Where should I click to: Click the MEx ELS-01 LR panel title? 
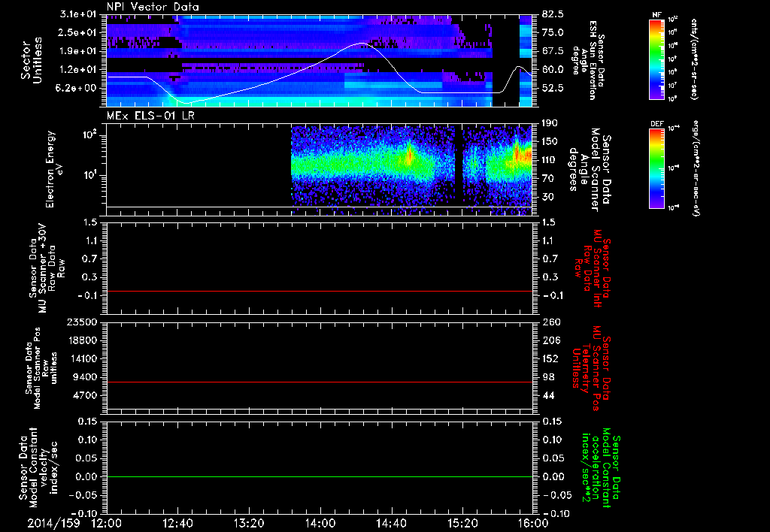pos(151,116)
